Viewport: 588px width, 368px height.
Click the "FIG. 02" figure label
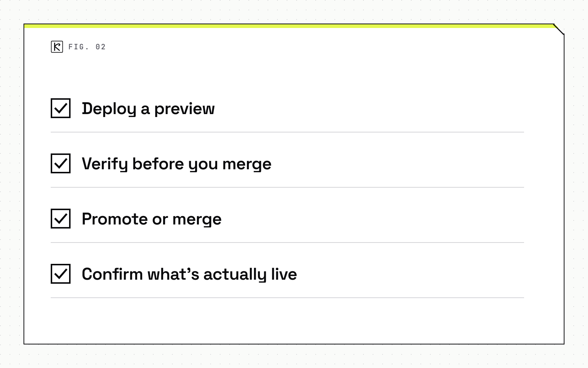click(x=87, y=47)
